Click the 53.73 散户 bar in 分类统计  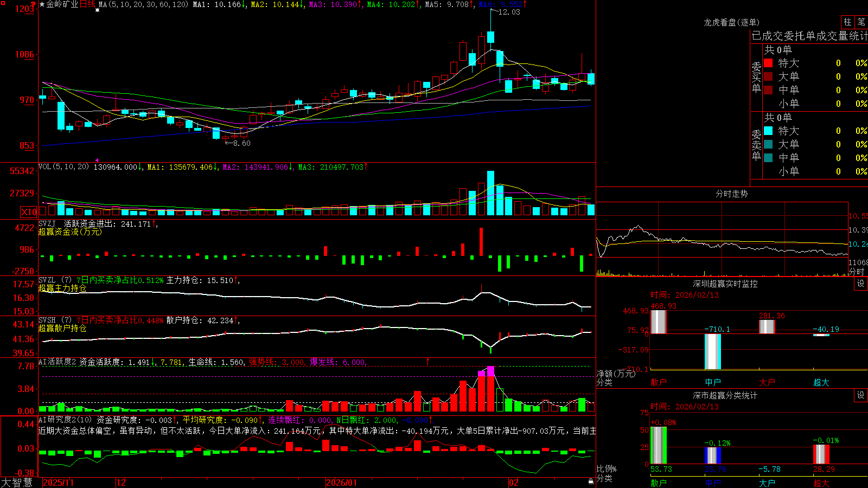(658, 446)
